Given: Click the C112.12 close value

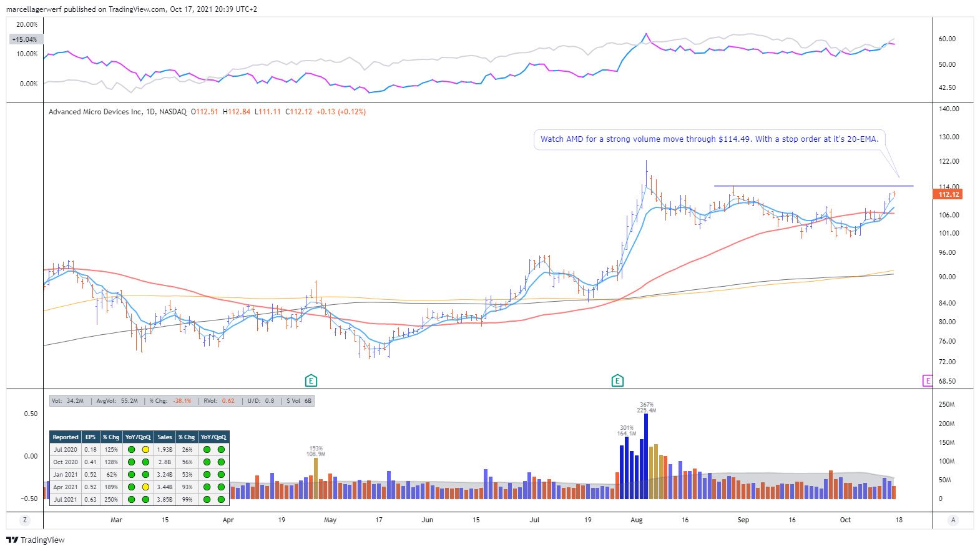Looking at the screenshot, I should (x=299, y=112).
